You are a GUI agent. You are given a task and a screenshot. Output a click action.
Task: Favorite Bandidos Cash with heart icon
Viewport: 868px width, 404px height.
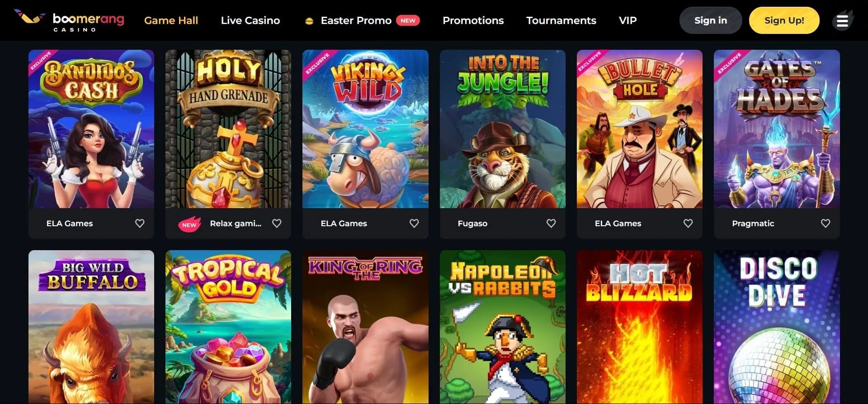[x=140, y=223]
